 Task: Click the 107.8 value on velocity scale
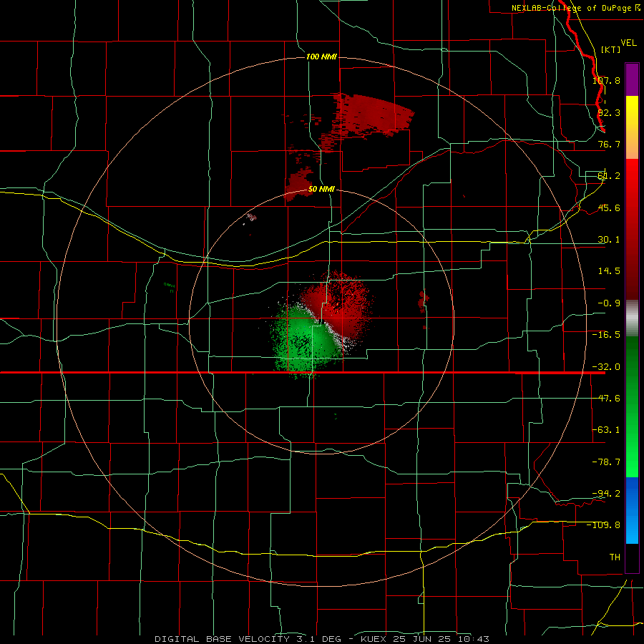pyautogui.click(x=606, y=80)
